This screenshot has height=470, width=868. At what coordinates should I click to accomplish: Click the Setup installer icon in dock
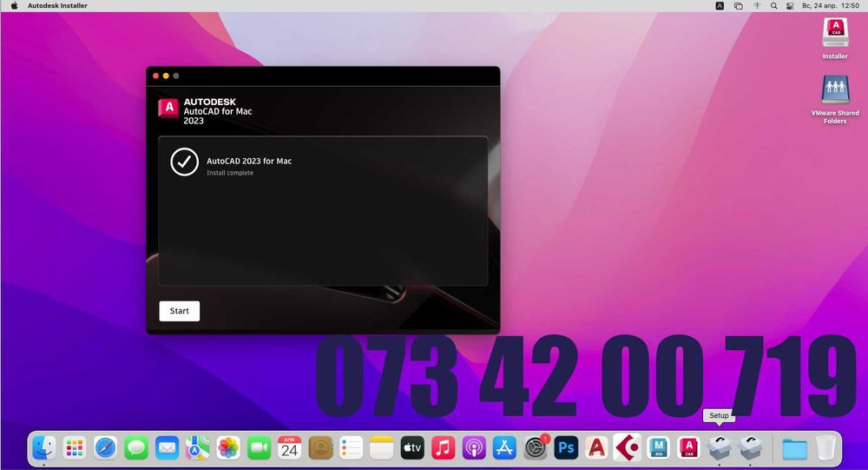coord(719,447)
